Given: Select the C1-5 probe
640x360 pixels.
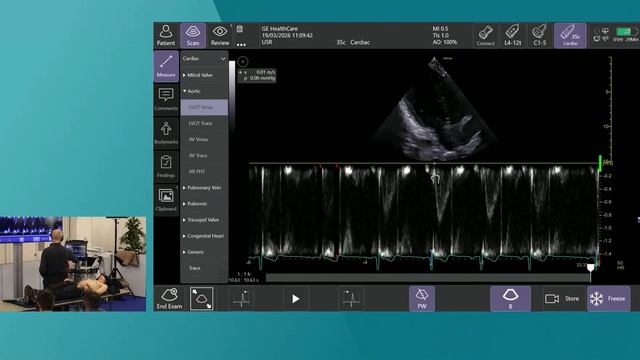Looking at the screenshot, I should (x=539, y=35).
